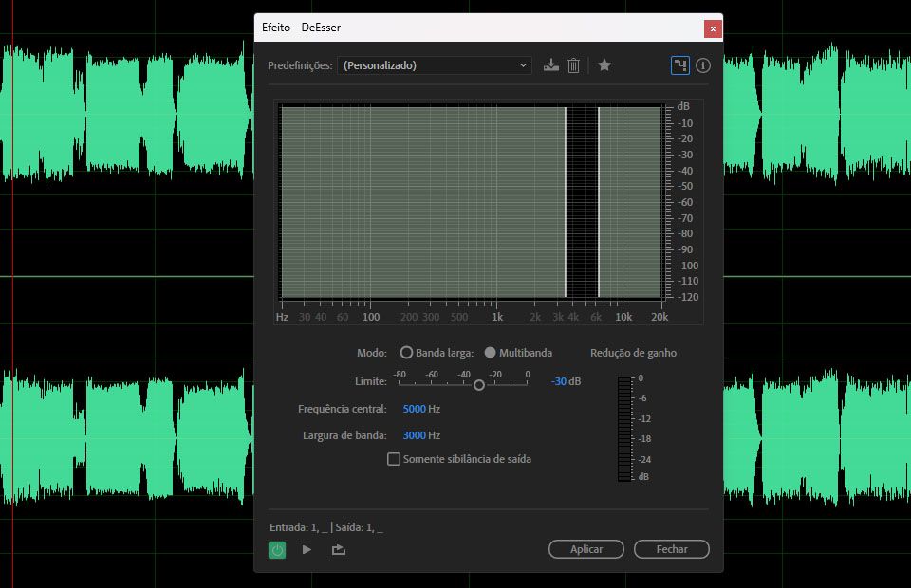Click the Redução de ganho meter
The image size is (911, 588).
[625, 429]
